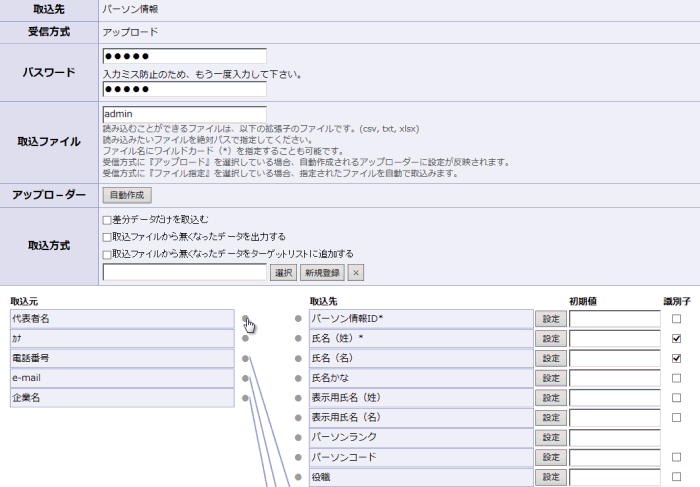
Task: Click the 選択 button for target list
Action: (283, 273)
